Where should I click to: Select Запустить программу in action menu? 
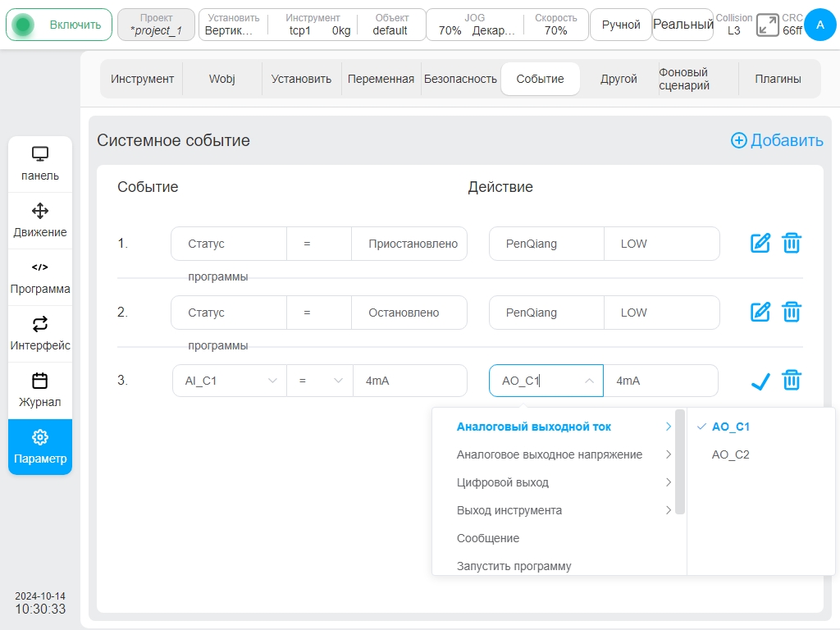click(559, 565)
